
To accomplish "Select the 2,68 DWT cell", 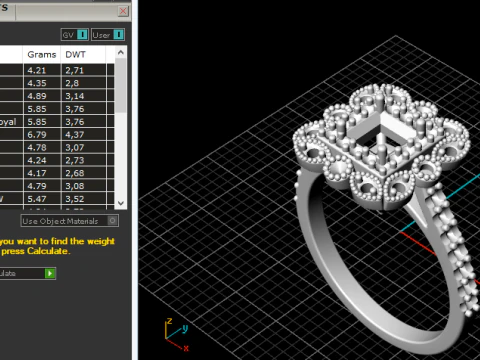I will 84,173.
